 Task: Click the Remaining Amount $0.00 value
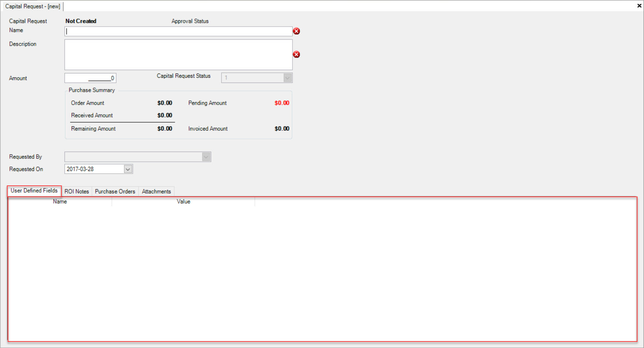click(165, 129)
